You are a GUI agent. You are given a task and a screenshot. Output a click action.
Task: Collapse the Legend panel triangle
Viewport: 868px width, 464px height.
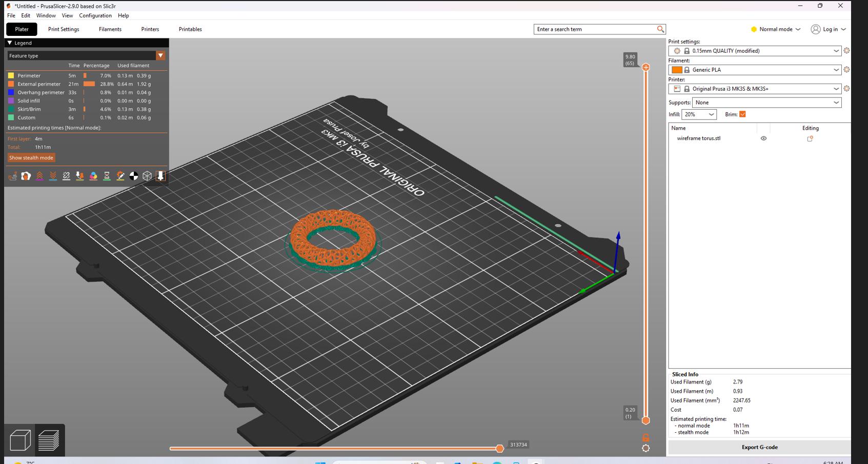click(x=10, y=43)
